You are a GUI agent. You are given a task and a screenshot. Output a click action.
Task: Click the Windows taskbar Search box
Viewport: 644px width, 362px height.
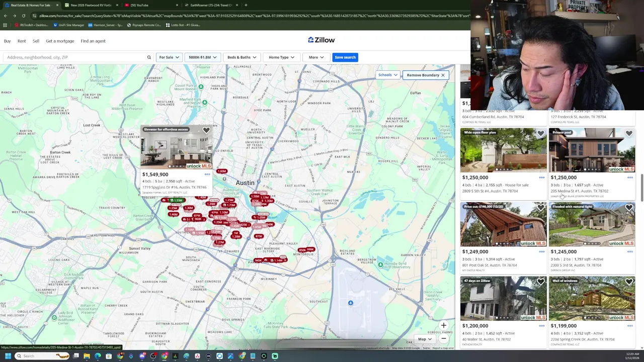click(43, 356)
